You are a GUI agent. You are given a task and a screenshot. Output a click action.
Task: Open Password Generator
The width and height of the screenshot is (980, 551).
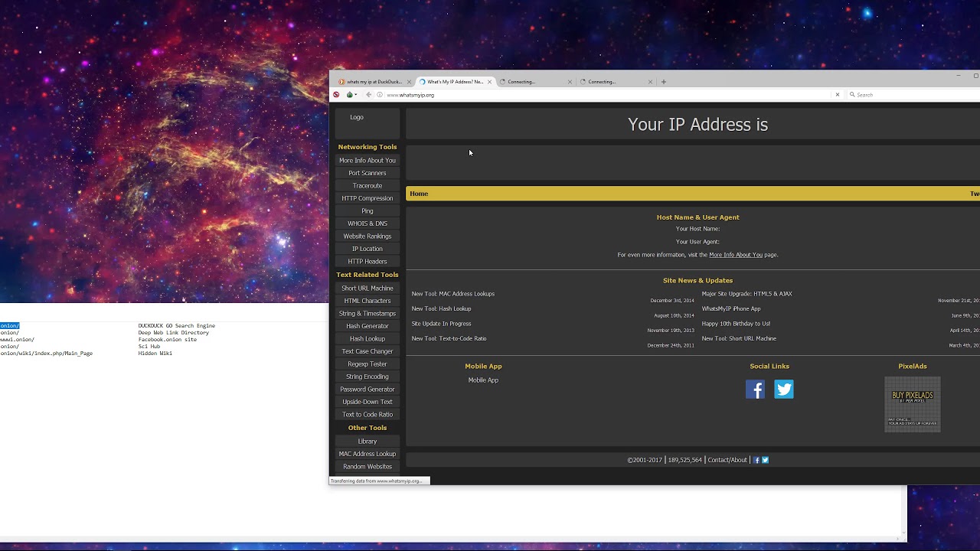pos(367,390)
